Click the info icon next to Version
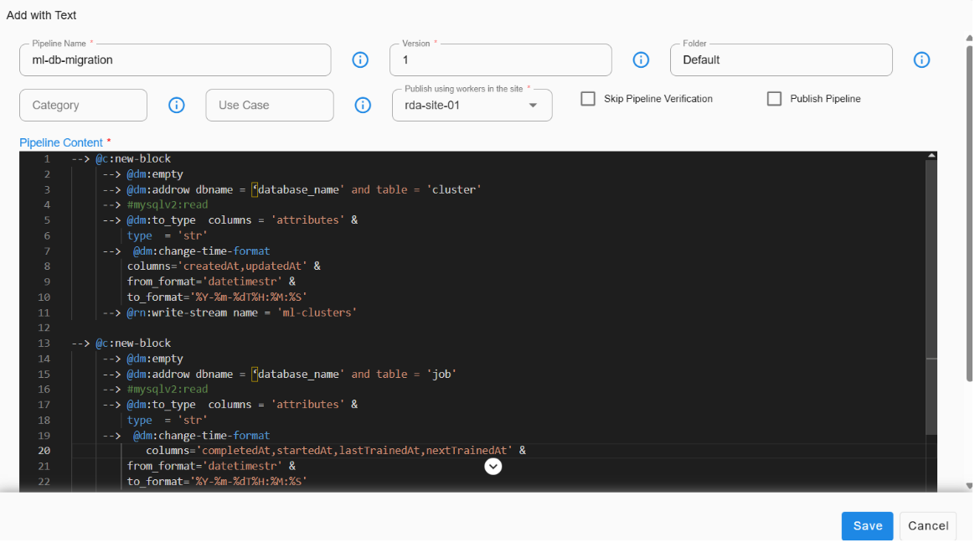 click(x=641, y=59)
